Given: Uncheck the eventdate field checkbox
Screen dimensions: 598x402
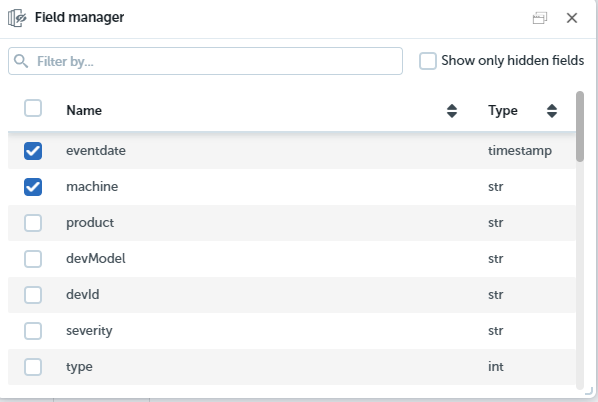Looking at the screenshot, I should 33,151.
